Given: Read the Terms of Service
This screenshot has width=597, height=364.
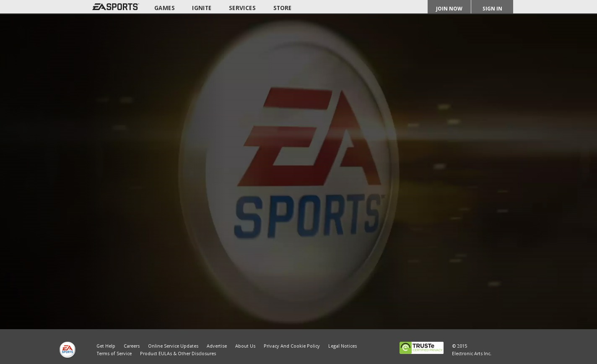Looking at the screenshot, I should click(114, 354).
